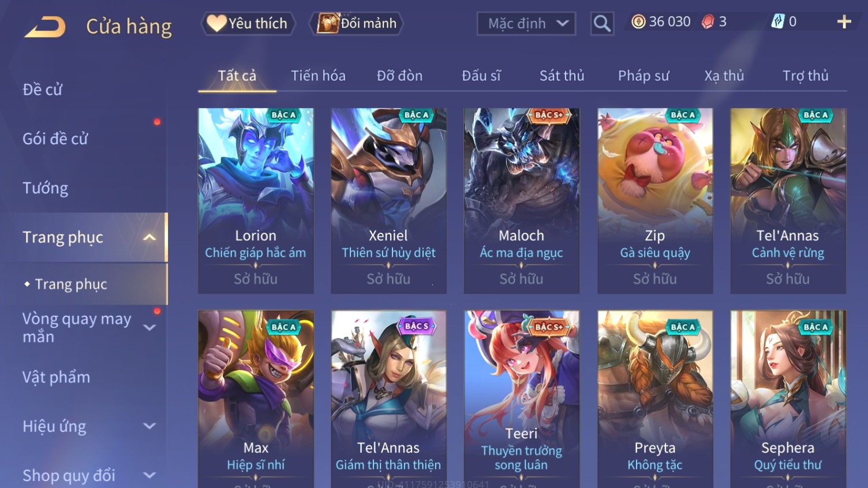Open the search magnifier icon
This screenshot has height=488, width=868.
[x=602, y=24]
